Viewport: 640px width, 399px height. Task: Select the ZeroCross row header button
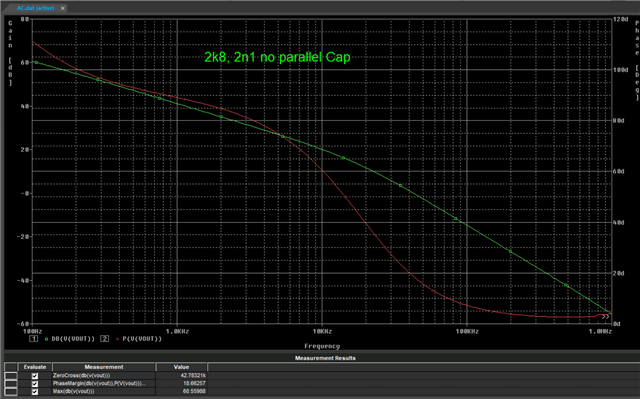pyautogui.click(x=11, y=376)
